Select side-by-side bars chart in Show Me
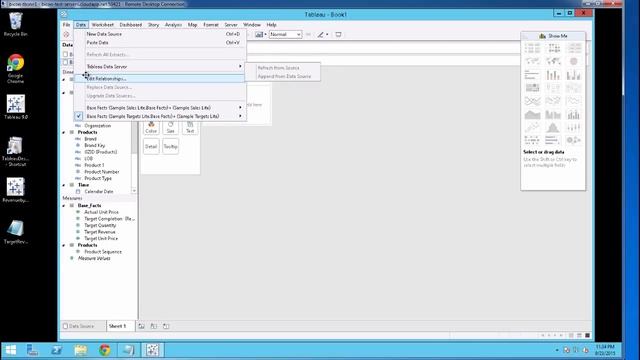This screenshot has height=360, width=640. click(x=573, y=75)
